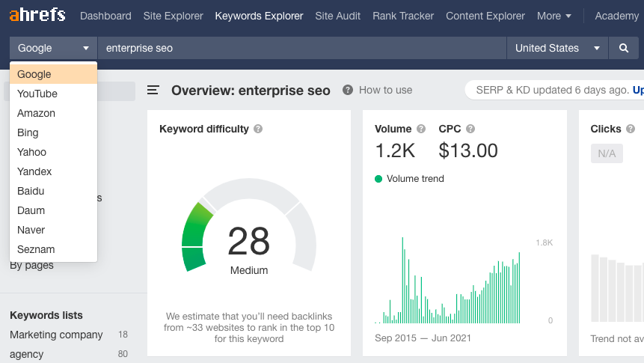Viewport: 644px width, 363px height.
Task: Open the Marketing company keywords list
Action: tap(56, 335)
